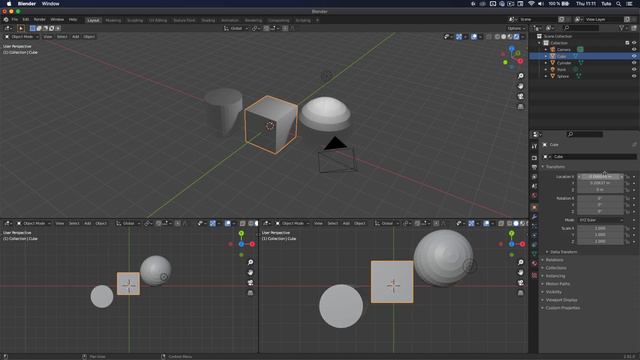
Task: Click navigation gizmo in top viewport
Action: [x=513, y=56]
